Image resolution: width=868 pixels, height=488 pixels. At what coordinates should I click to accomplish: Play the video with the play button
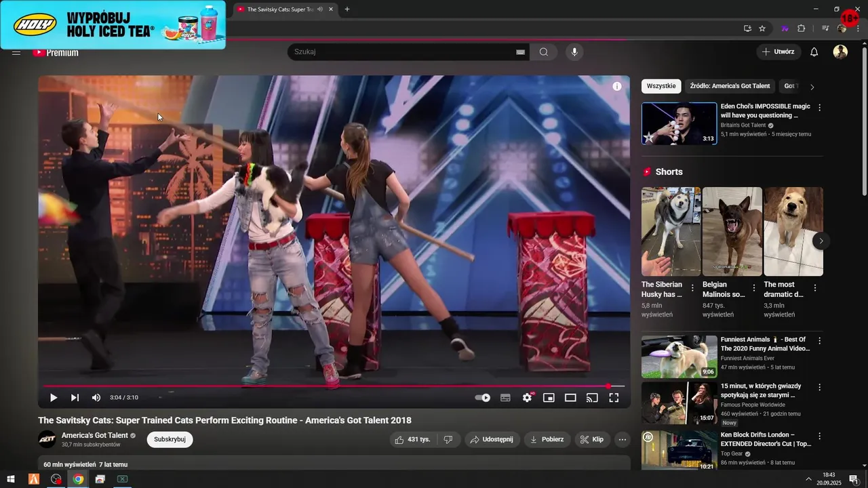tap(54, 398)
